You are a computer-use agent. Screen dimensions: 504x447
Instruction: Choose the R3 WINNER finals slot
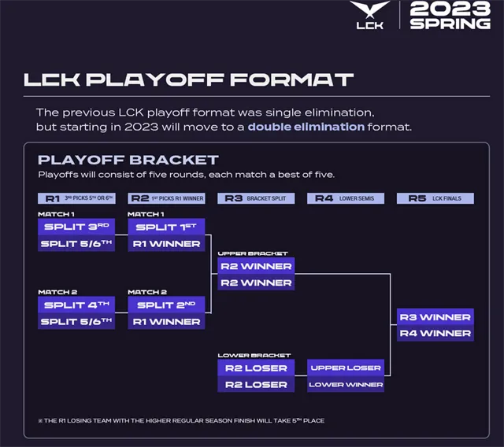click(x=435, y=317)
